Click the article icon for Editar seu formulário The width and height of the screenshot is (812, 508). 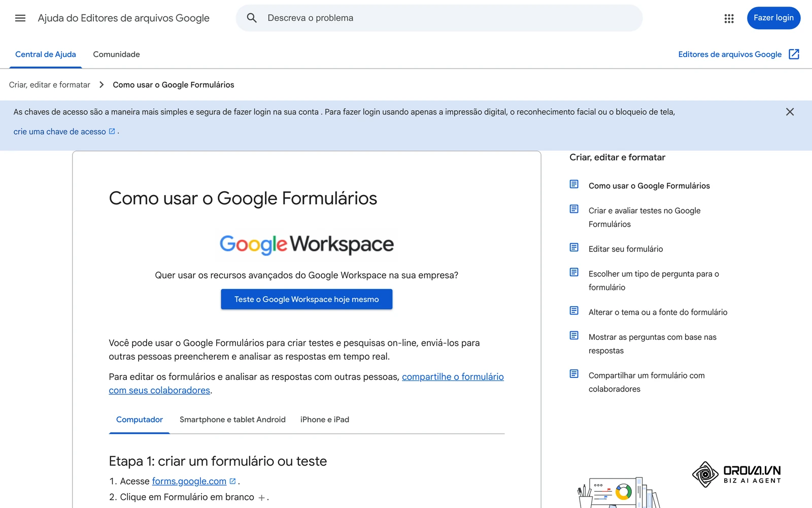(x=574, y=247)
